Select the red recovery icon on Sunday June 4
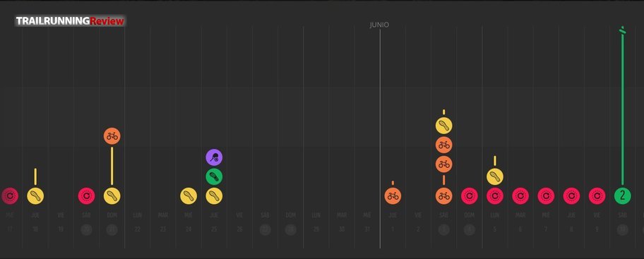Screen dimensions: 644x259 (x=470, y=195)
